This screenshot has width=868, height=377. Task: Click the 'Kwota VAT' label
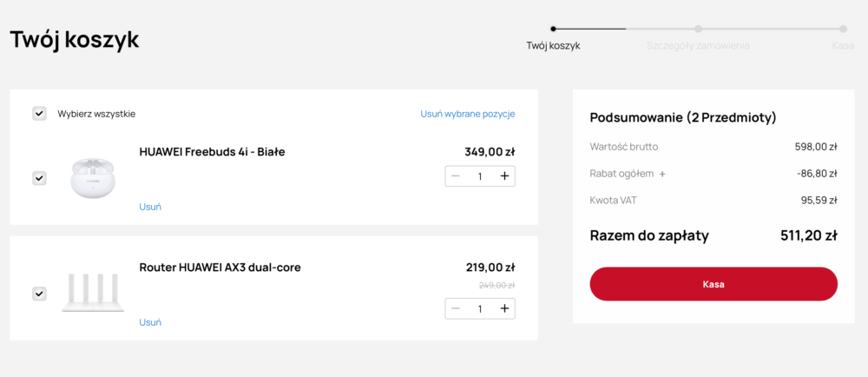(614, 201)
